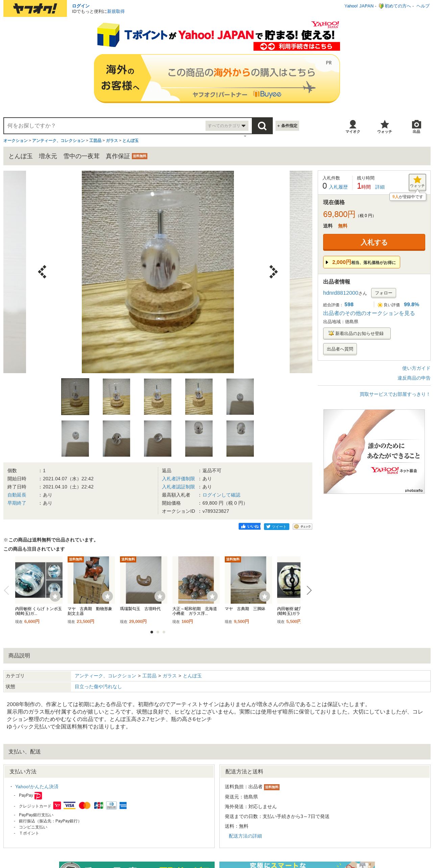Click the 出品 camera icon
Screen dimensions: 434x868
point(416,127)
